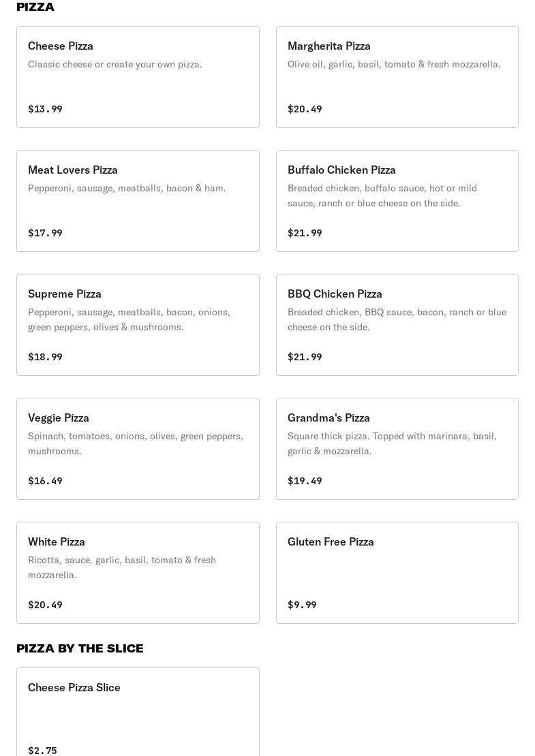
Task: Open the Buffalo Chicken Pizza card
Action: 397,201
